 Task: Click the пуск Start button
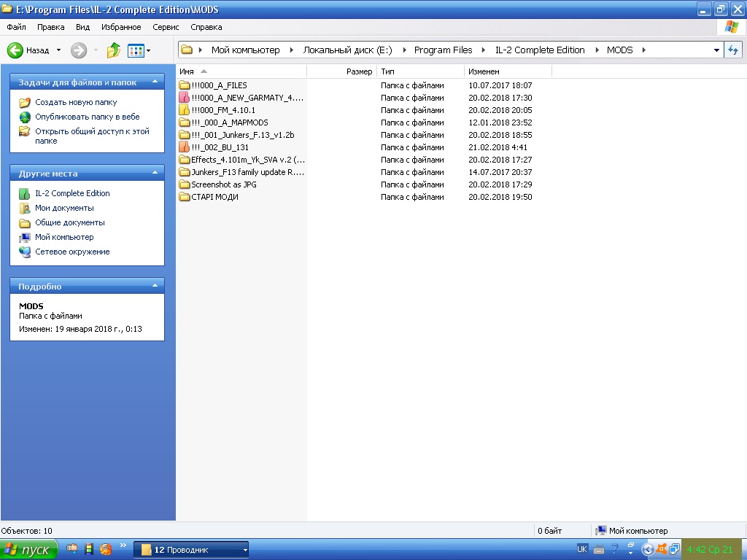[x=28, y=550]
